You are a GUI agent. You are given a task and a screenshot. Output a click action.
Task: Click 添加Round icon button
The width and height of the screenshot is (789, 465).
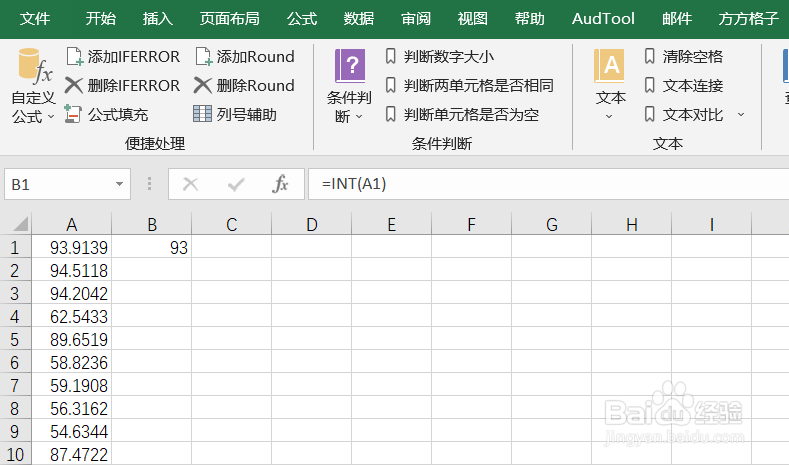(204, 56)
